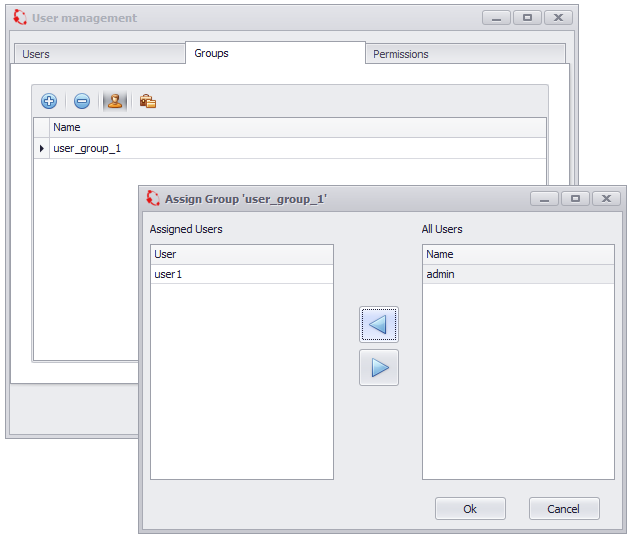Click the group permissions briefcase icon
The width and height of the screenshot is (631, 539).
[147, 101]
